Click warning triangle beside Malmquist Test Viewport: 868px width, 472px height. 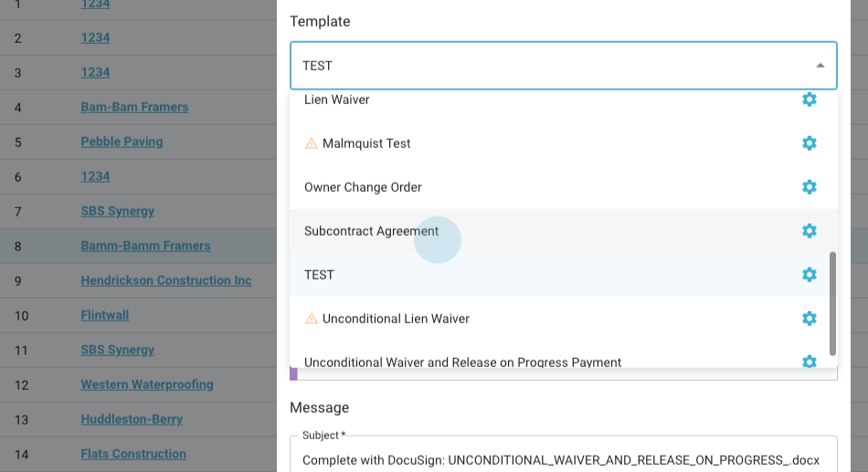point(312,143)
